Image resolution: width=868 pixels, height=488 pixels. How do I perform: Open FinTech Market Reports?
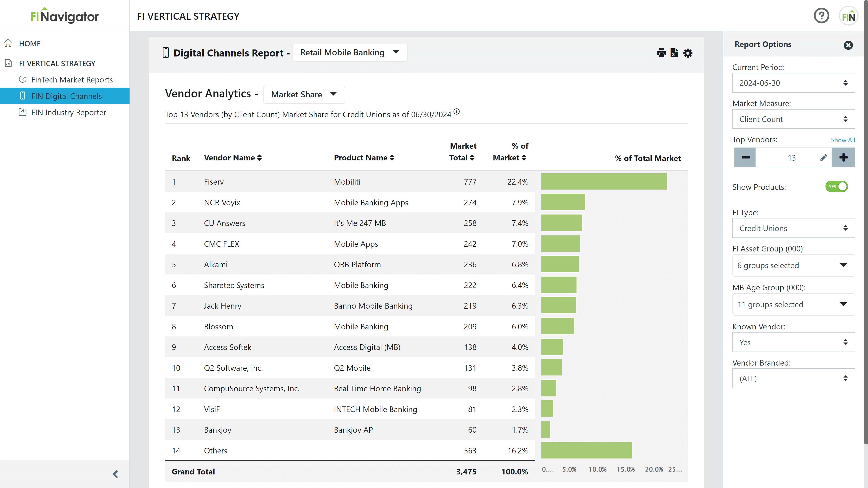coord(72,80)
